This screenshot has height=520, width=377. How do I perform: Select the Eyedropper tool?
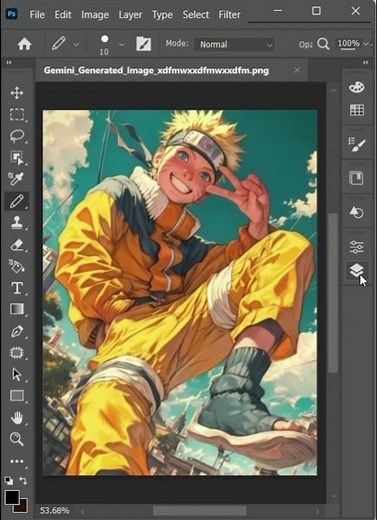tap(16, 179)
